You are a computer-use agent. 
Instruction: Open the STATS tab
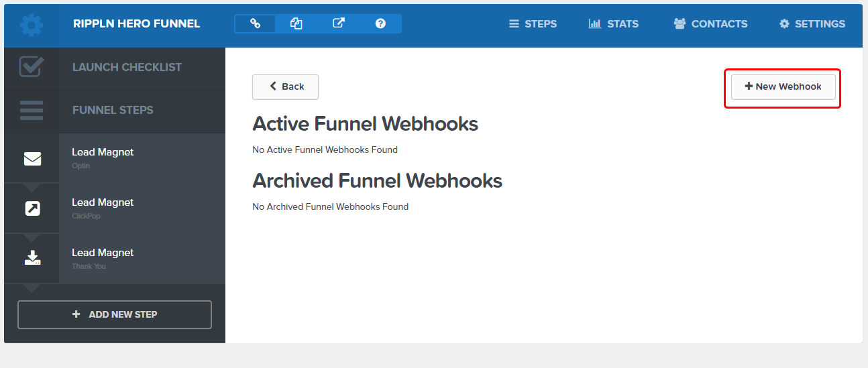(x=614, y=23)
